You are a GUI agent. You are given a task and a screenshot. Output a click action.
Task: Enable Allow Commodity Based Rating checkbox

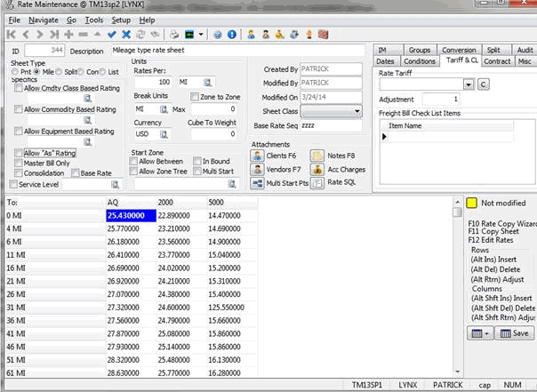[x=19, y=108]
